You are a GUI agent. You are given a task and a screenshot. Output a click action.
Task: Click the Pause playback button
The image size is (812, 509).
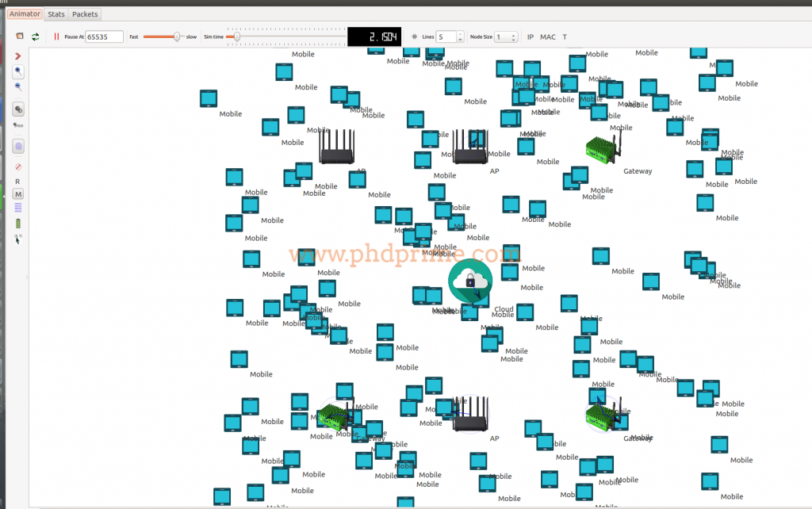click(x=57, y=36)
